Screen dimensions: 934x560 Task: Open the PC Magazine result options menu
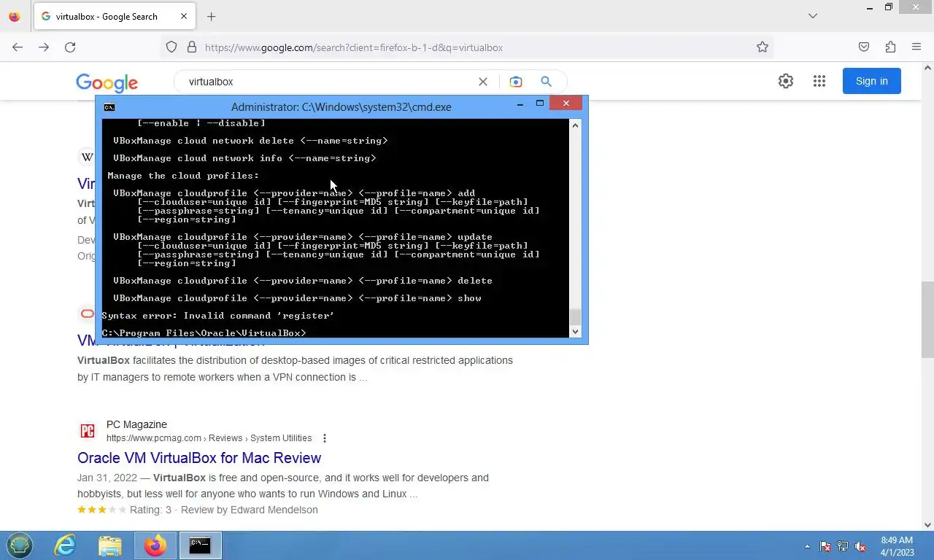point(325,438)
